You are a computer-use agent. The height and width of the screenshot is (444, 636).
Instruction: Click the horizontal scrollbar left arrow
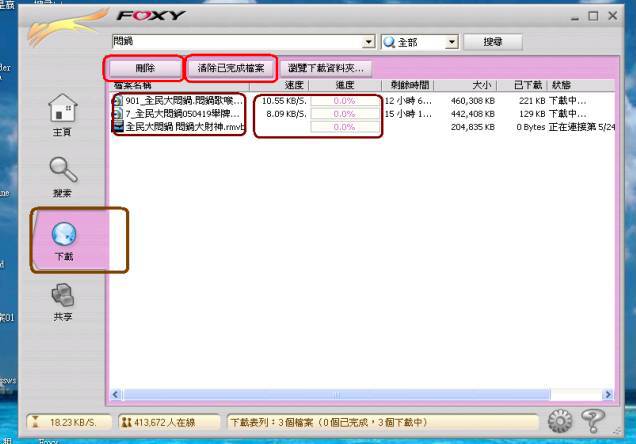click(x=116, y=394)
